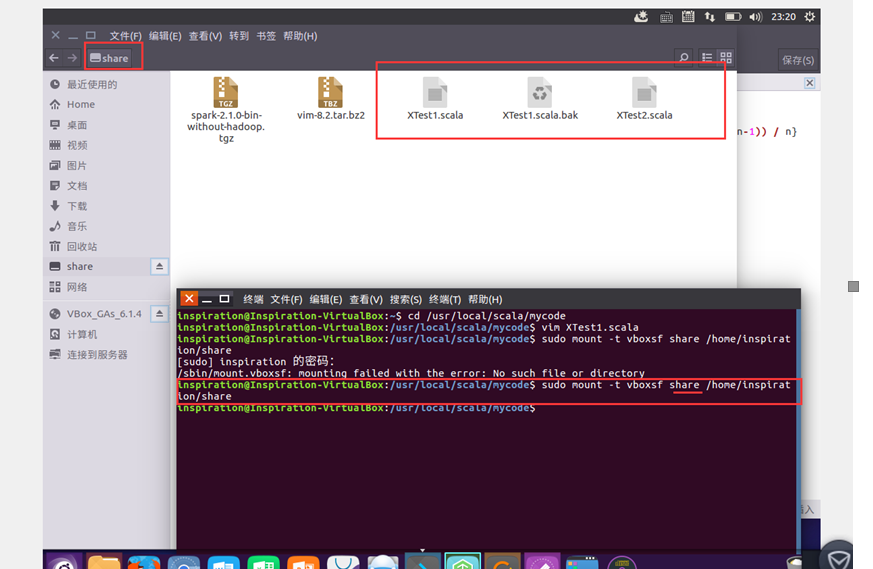
Task: Open the 书签 menu
Action: point(266,36)
